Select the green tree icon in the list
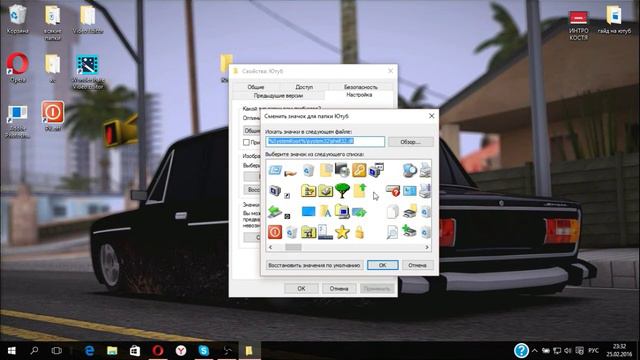The height and width of the screenshot is (360, 640). tap(342, 190)
